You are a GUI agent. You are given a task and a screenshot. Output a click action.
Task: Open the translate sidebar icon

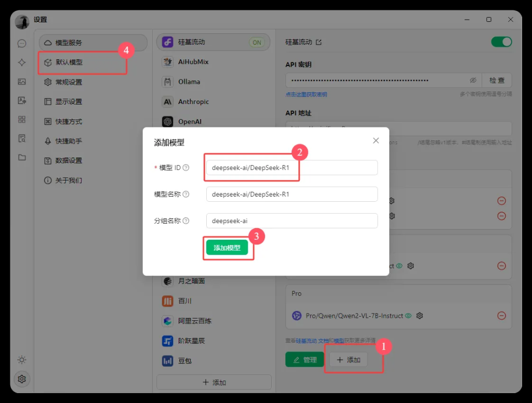point(22,100)
